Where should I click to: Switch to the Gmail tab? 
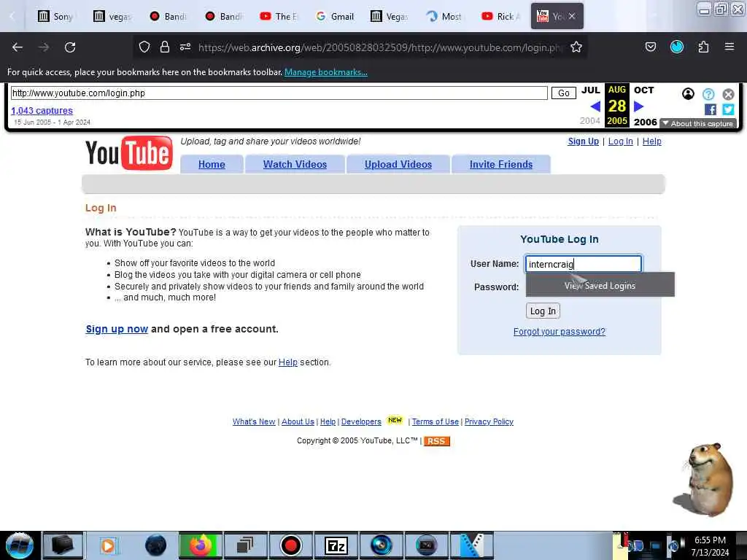[336, 17]
